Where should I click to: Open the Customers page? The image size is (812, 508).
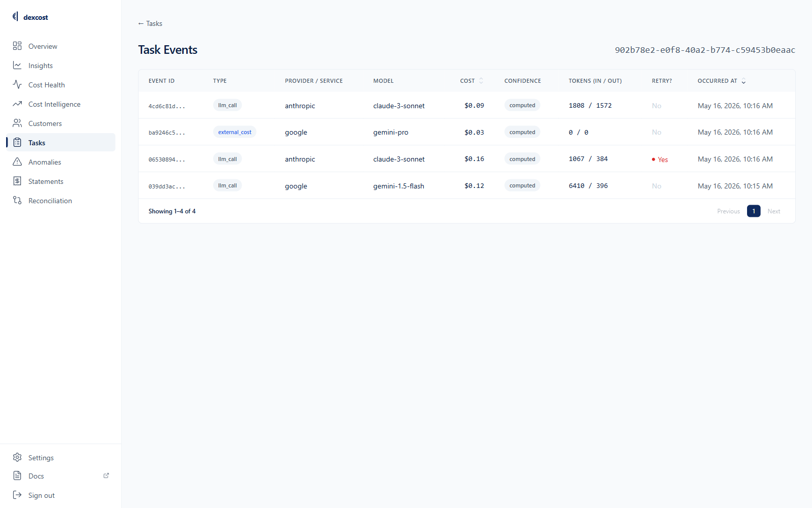[x=61, y=123]
